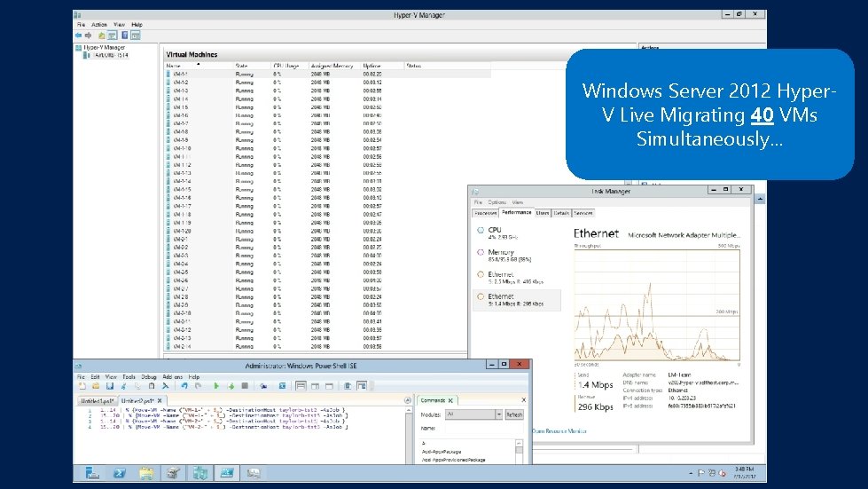Click Run Selection icon in PowerShell ISE
868x489 pixels.
click(231, 386)
